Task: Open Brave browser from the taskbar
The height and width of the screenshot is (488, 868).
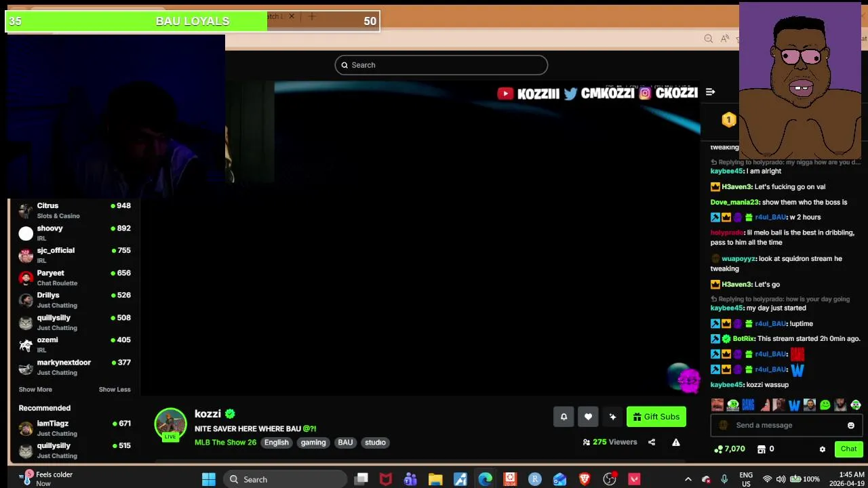Action: tap(585, 479)
